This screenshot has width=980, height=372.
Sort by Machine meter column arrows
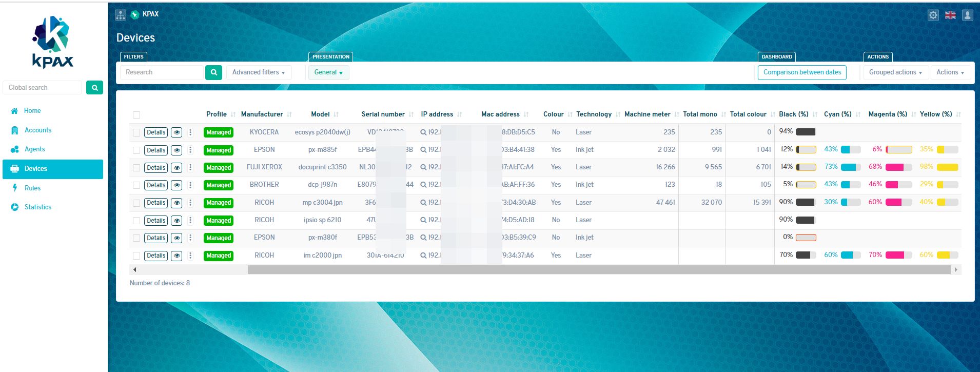(x=677, y=114)
